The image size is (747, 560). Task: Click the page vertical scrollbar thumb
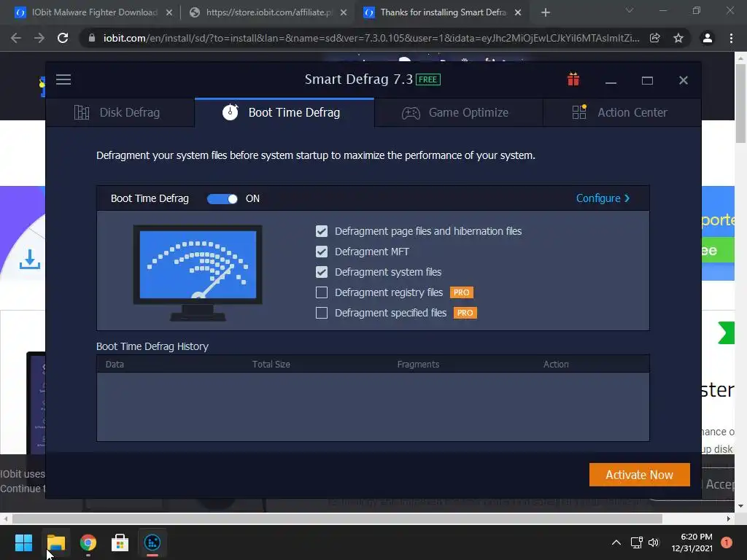point(740,102)
